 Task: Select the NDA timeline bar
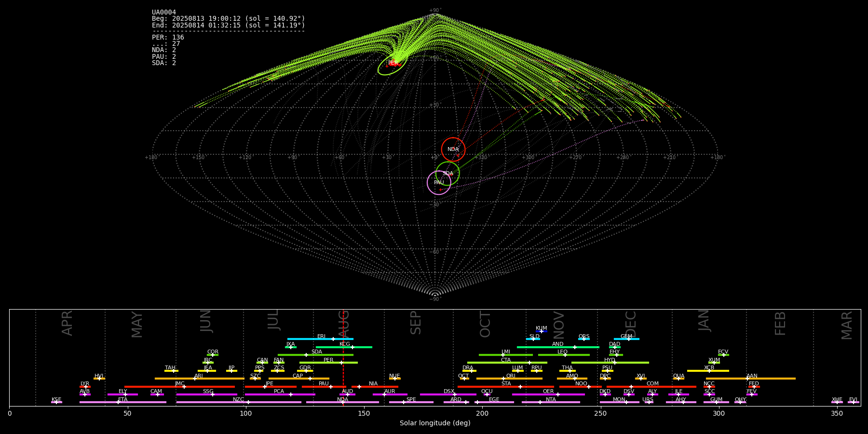342,402
